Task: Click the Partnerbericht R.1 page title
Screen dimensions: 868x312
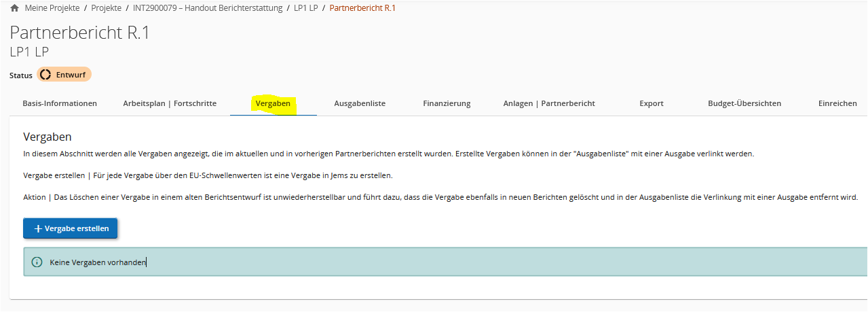Action: (79, 33)
